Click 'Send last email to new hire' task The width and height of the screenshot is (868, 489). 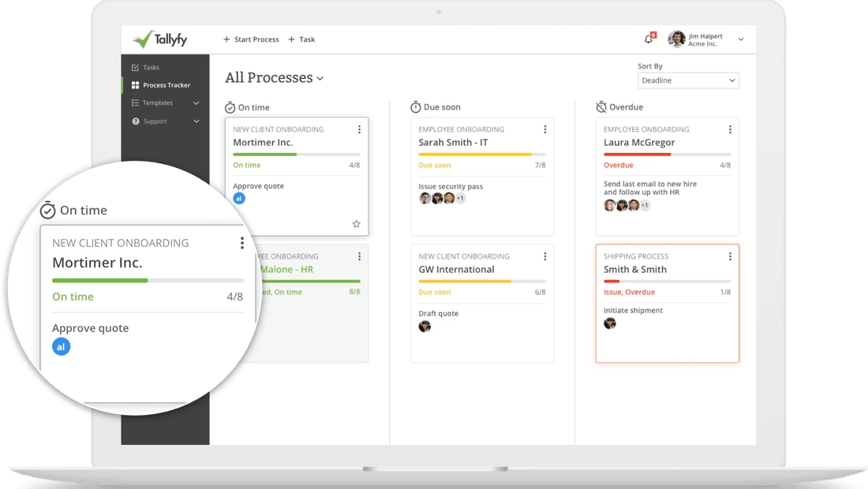tap(650, 188)
